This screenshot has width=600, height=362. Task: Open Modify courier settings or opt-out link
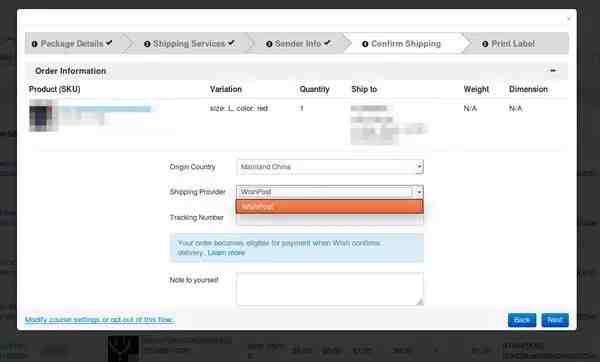coord(99,320)
